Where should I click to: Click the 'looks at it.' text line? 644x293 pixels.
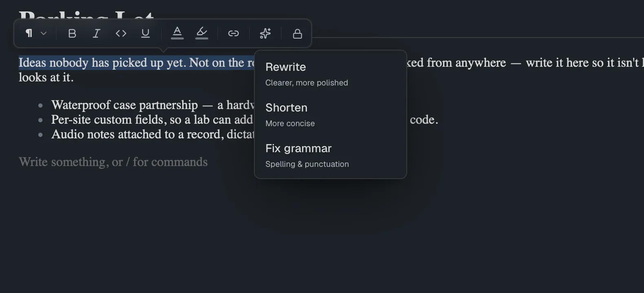46,77
